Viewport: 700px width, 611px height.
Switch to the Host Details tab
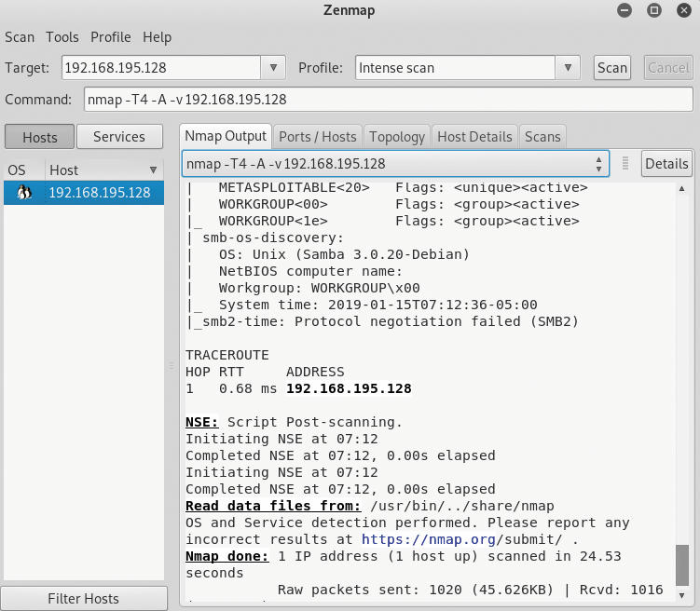[x=474, y=137]
